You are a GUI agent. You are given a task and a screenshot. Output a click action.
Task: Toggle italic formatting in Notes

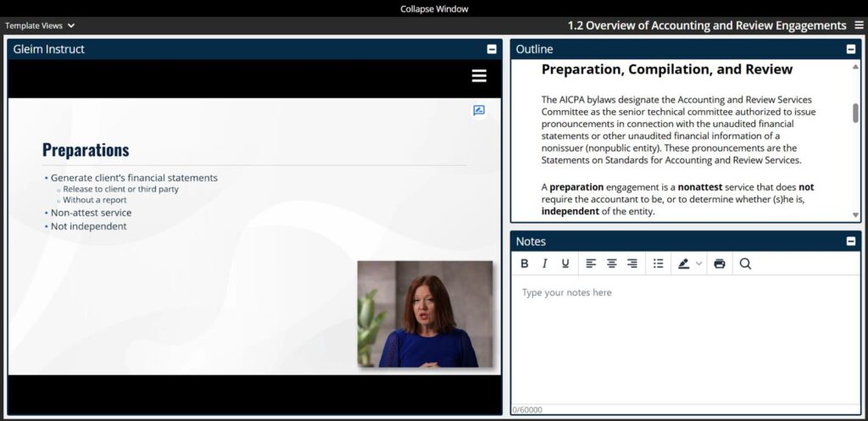pyautogui.click(x=545, y=263)
